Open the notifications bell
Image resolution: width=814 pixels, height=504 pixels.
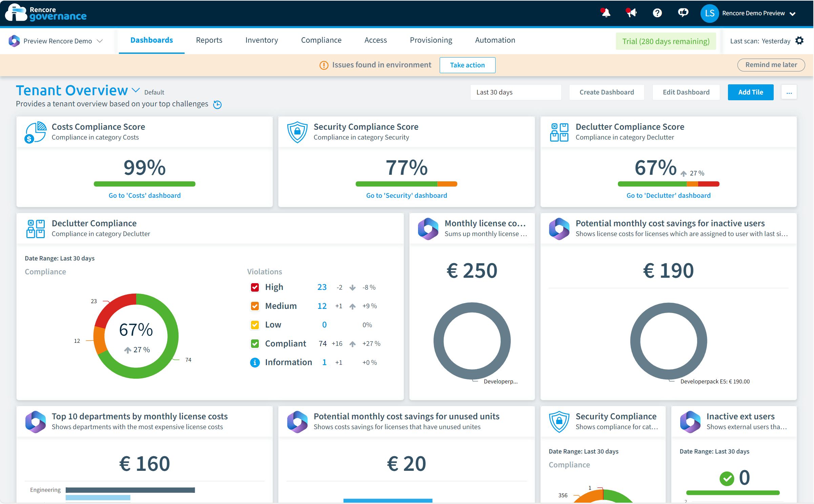pos(605,13)
